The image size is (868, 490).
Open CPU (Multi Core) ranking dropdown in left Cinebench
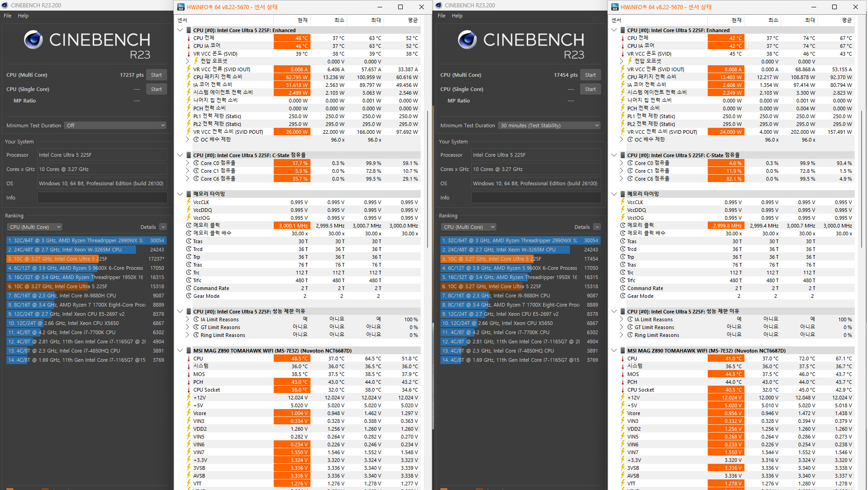point(34,227)
